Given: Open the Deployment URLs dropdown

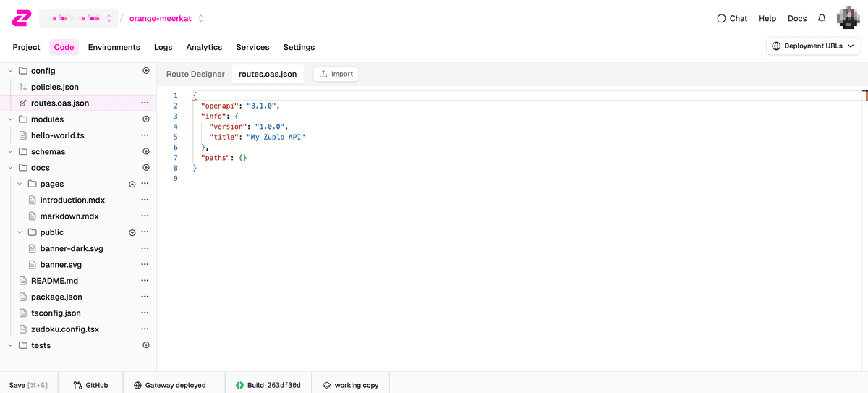Looking at the screenshot, I should 813,46.
